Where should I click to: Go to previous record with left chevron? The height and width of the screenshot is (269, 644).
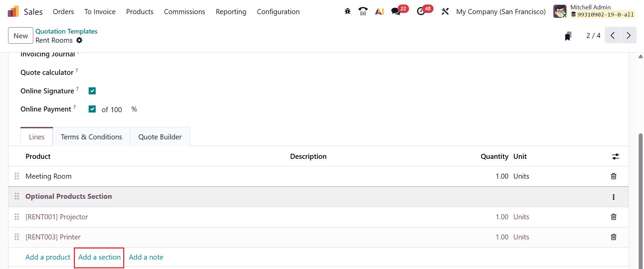[x=612, y=35]
